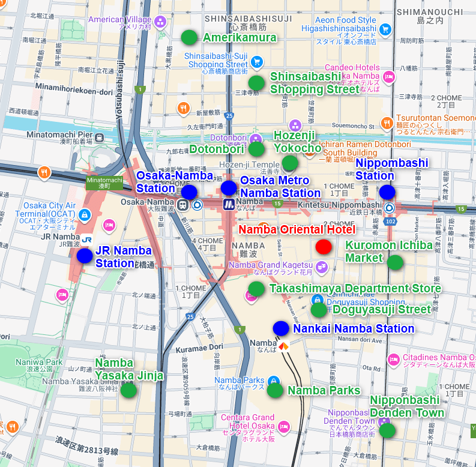Click the Namba Parks blue shopping pin
This screenshot has height=467, width=476.
point(274,381)
